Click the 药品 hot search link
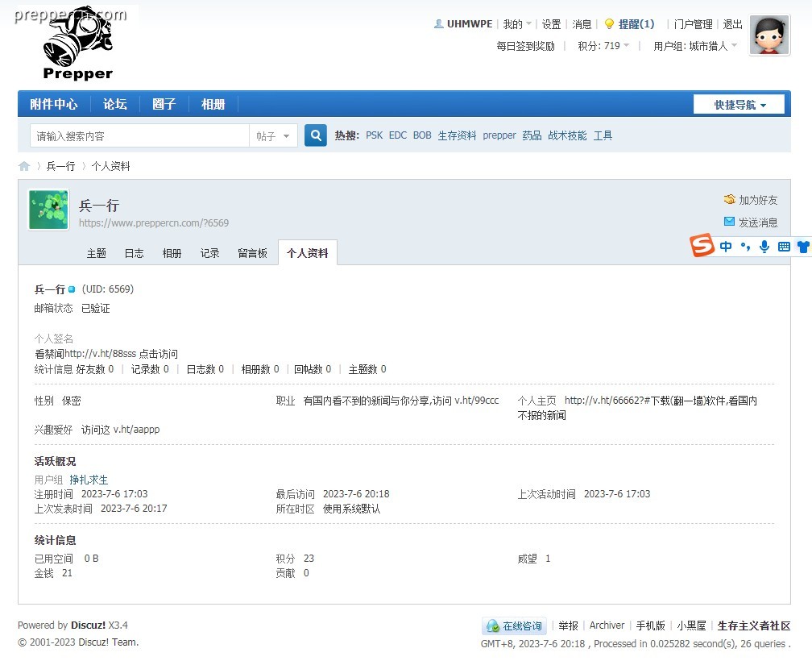Image resolution: width=812 pixels, height=665 pixels. pyautogui.click(x=532, y=135)
